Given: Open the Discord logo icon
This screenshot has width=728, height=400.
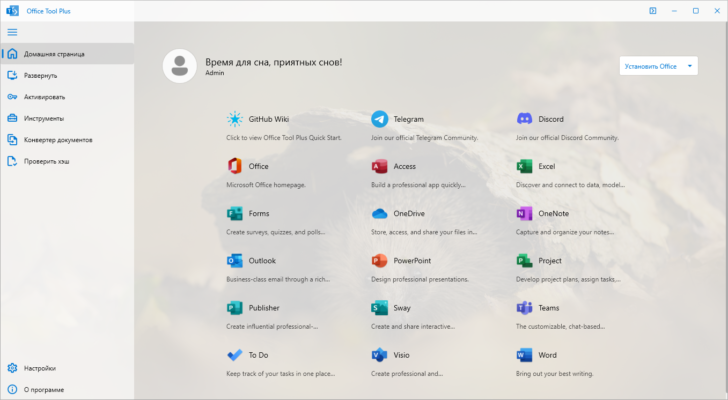Looking at the screenshot, I should click(524, 119).
